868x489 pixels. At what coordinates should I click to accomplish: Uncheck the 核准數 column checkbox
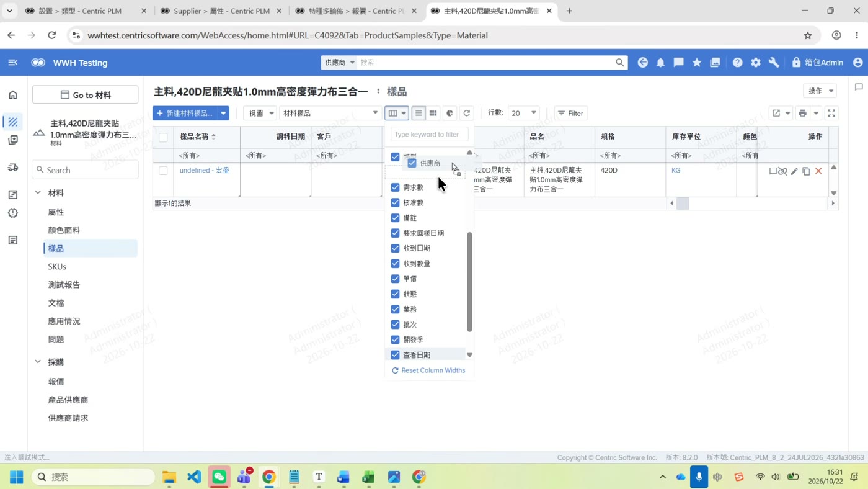[x=395, y=203]
